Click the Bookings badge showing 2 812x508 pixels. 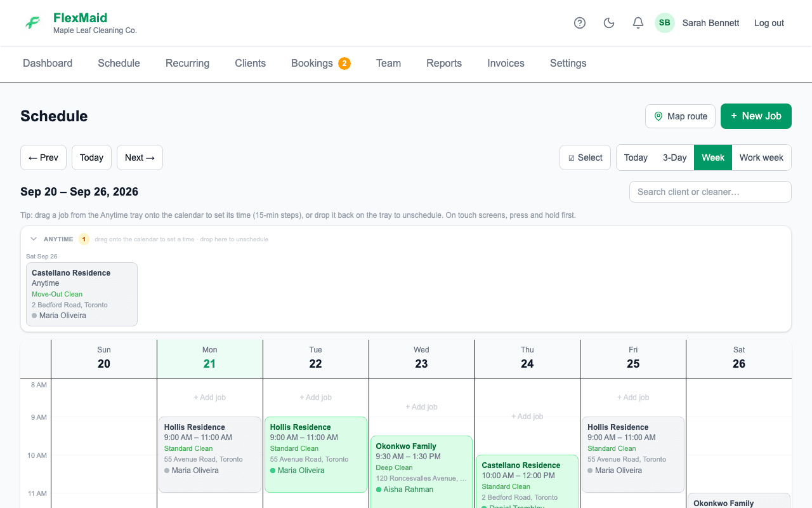pyautogui.click(x=344, y=63)
